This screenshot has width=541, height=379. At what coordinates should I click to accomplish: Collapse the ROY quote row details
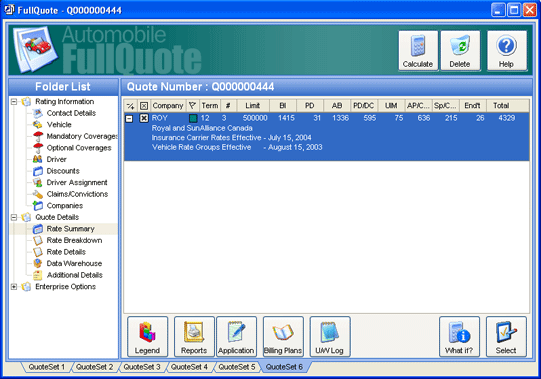[129, 118]
